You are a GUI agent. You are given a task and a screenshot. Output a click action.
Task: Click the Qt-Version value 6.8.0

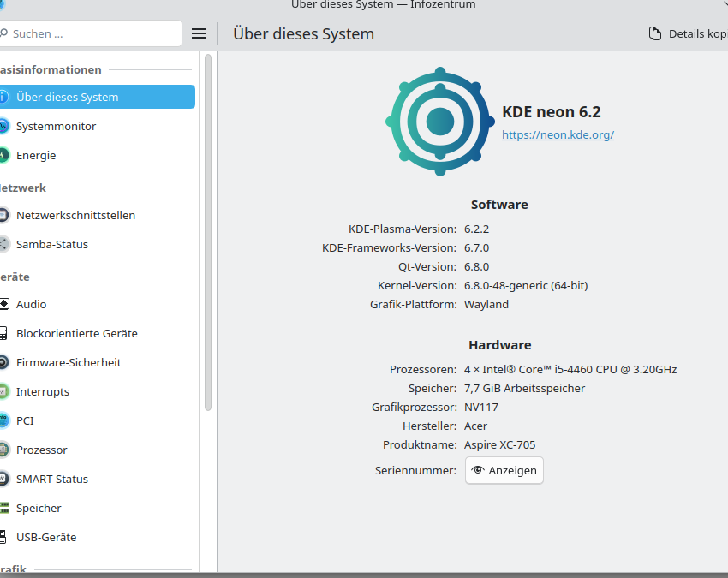pyautogui.click(x=476, y=267)
